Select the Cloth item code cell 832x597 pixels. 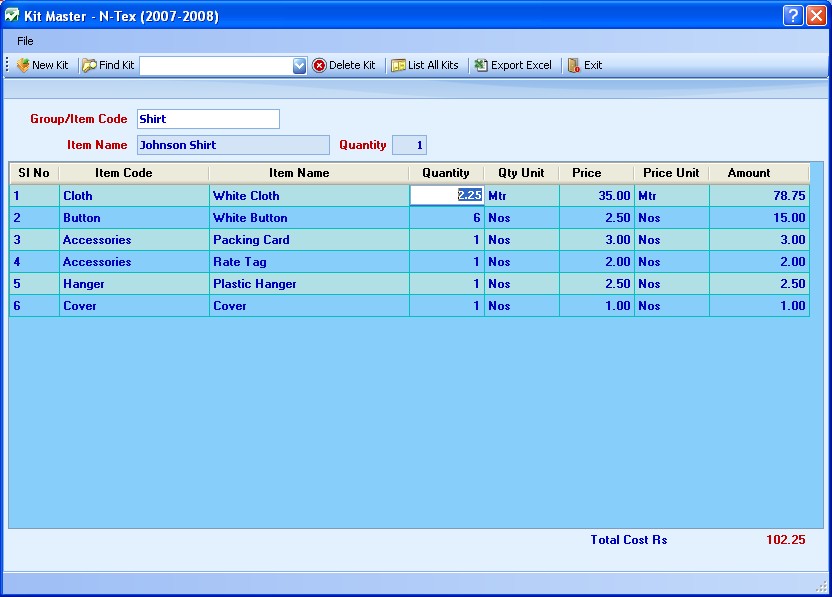pyautogui.click(x=134, y=195)
